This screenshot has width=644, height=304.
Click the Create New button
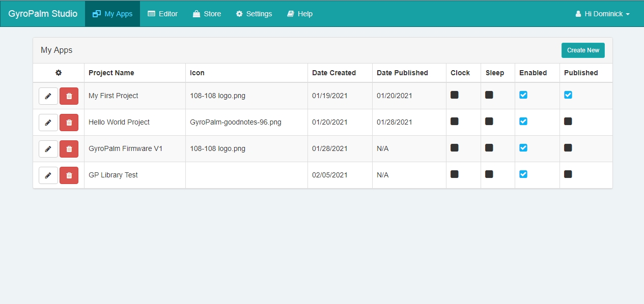pos(583,50)
